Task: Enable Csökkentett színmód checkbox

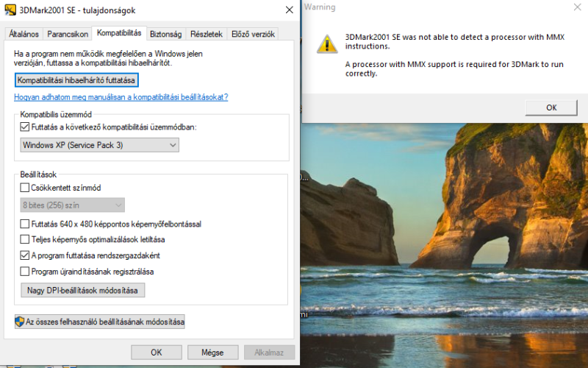Action: 25,188
